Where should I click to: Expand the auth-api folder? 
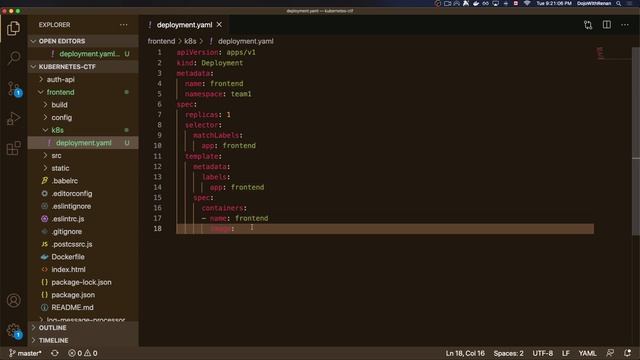[x=83, y=80]
